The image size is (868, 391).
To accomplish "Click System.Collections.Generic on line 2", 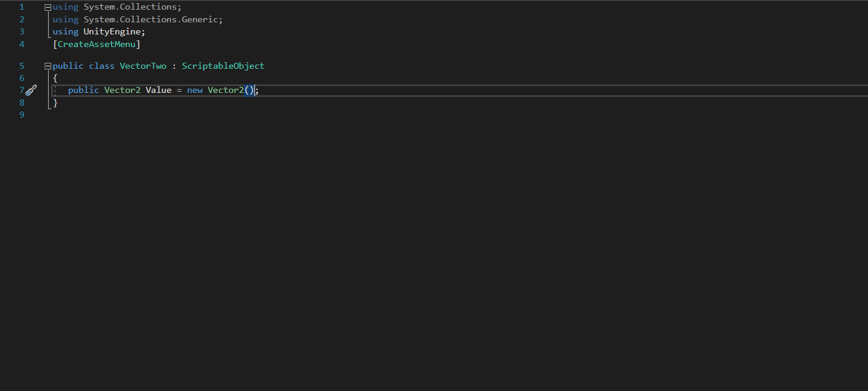I will (151, 19).
